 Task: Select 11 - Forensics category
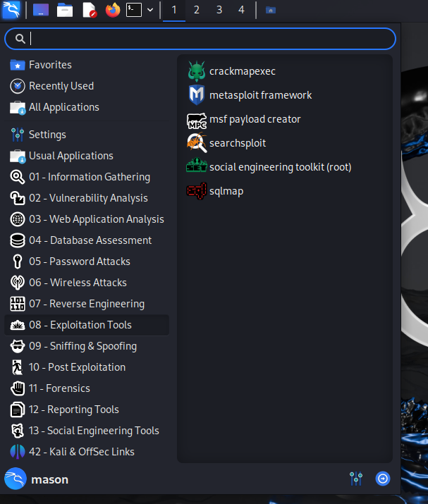pos(87,388)
